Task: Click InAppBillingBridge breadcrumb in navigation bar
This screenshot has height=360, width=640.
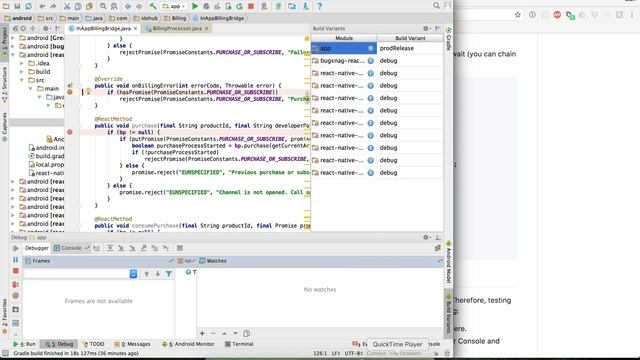Action: click(218, 18)
